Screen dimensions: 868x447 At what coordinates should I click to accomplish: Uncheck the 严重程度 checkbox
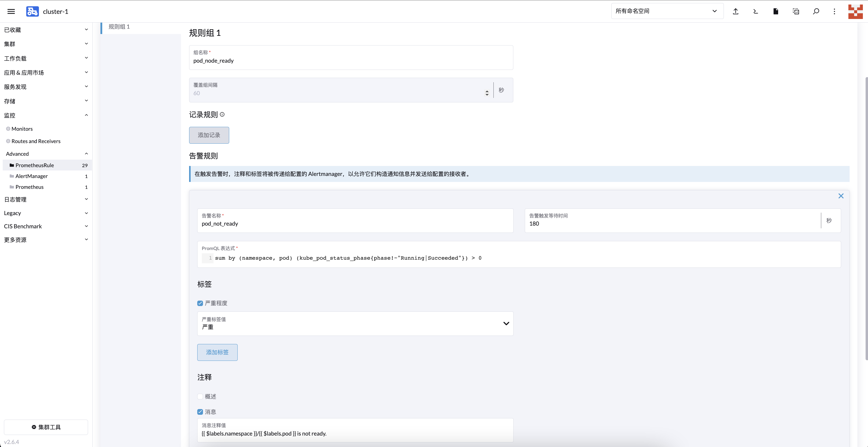point(200,303)
